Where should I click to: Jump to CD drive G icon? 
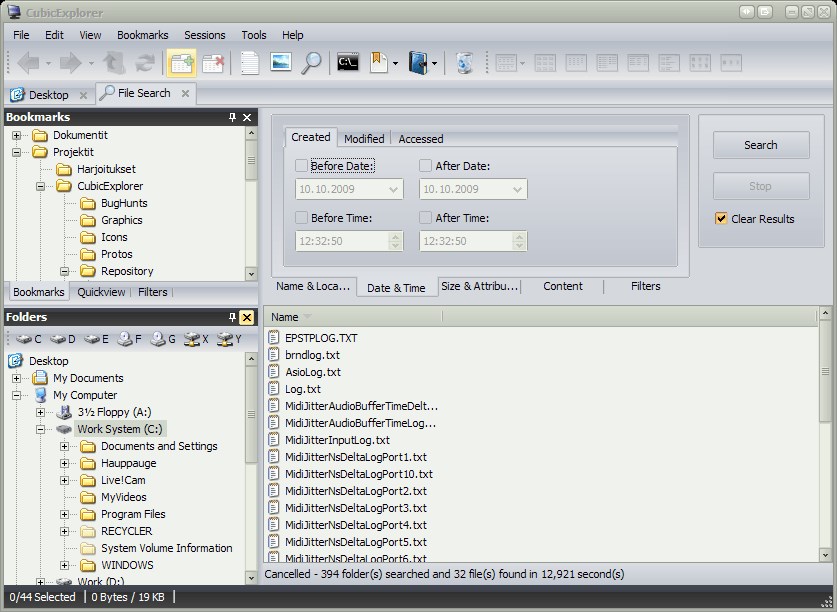163,339
